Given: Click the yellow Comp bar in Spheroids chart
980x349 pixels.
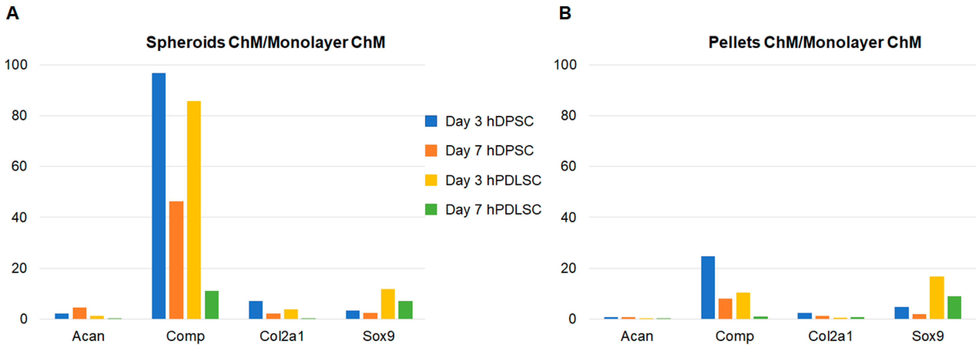Looking at the screenshot, I should pos(194,210).
